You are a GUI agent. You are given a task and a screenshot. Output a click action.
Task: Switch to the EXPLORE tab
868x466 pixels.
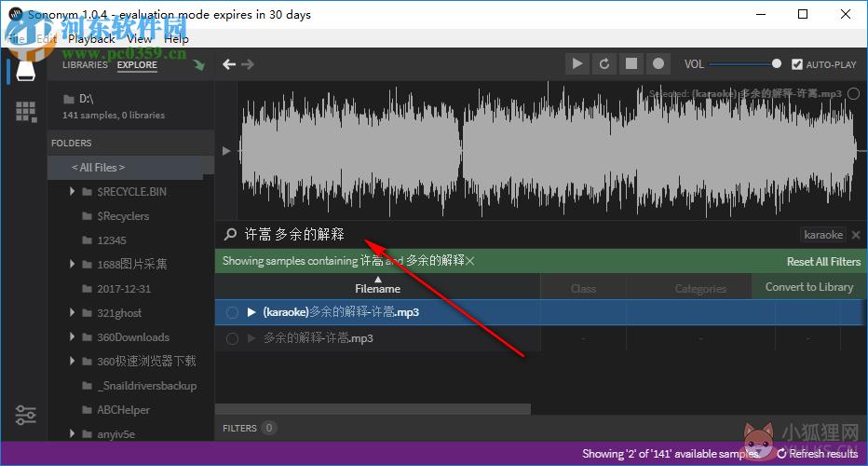pos(137,65)
